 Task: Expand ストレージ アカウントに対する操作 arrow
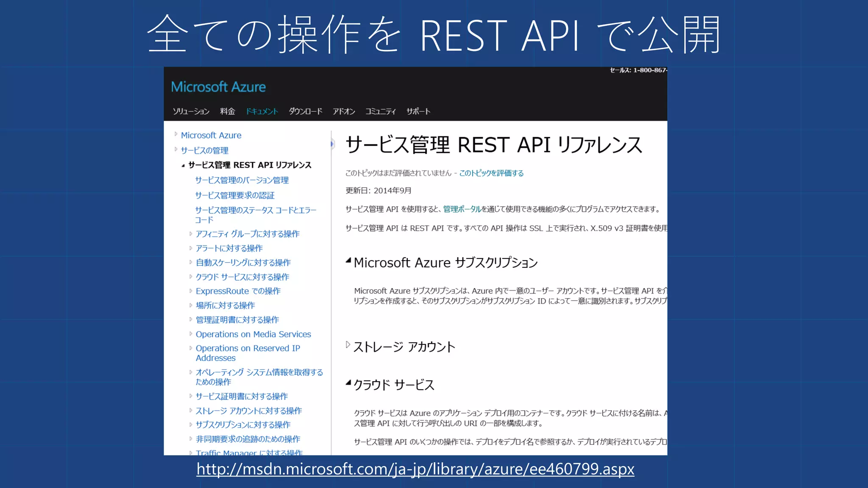click(191, 411)
